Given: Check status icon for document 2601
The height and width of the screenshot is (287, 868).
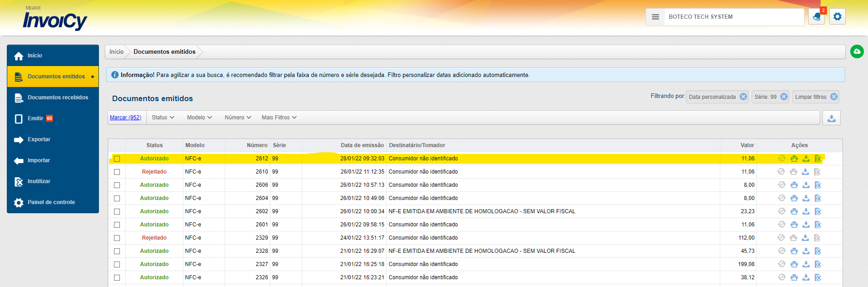Looking at the screenshot, I should click(782, 225).
